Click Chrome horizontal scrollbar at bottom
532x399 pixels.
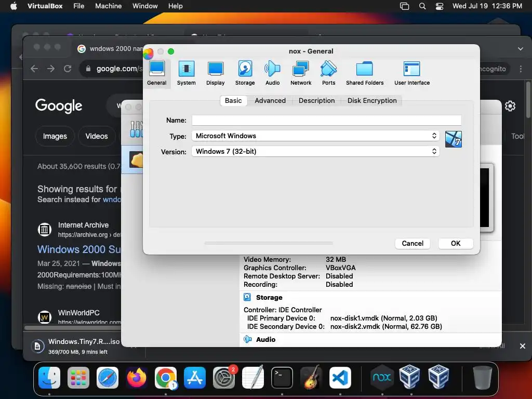click(73, 328)
